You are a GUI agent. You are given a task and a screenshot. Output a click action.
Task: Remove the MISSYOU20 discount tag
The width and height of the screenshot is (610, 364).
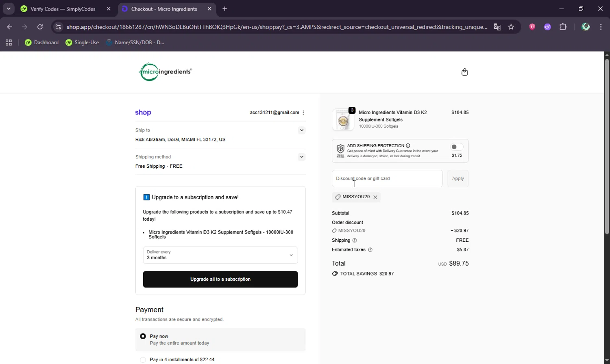click(375, 197)
